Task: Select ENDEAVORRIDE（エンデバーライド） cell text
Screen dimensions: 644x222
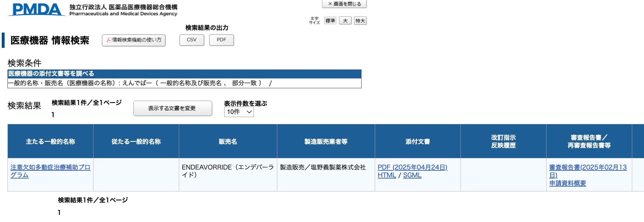Action: pos(228,171)
